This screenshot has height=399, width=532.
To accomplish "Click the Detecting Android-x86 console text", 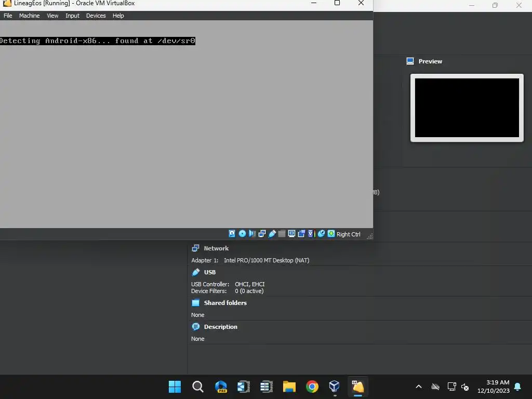I will tap(98, 41).
